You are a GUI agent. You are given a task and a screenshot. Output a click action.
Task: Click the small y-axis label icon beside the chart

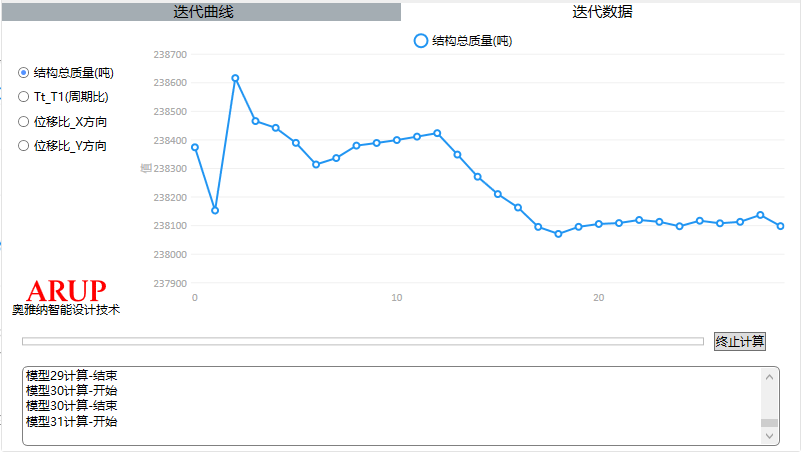click(x=146, y=168)
